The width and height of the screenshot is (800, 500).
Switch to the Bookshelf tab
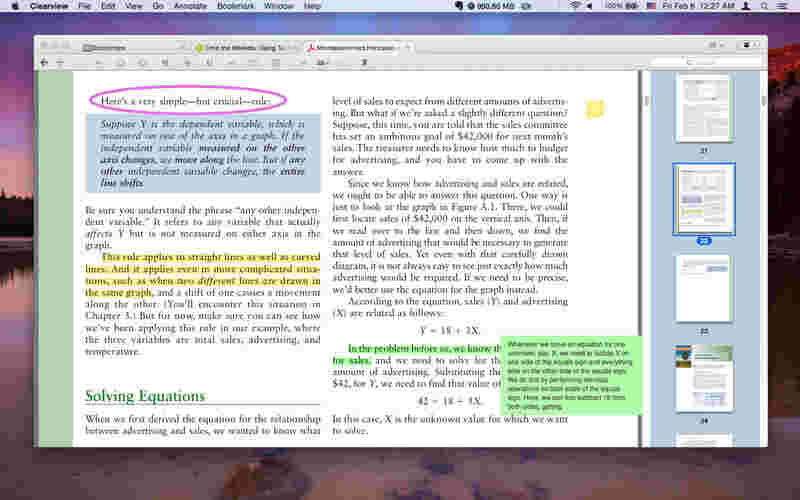[x=112, y=47]
